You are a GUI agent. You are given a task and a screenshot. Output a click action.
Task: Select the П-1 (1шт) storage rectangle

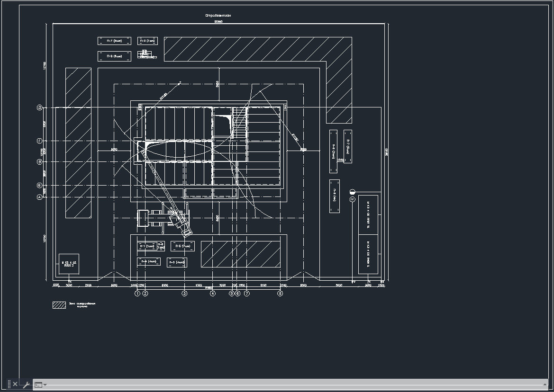click(x=146, y=246)
